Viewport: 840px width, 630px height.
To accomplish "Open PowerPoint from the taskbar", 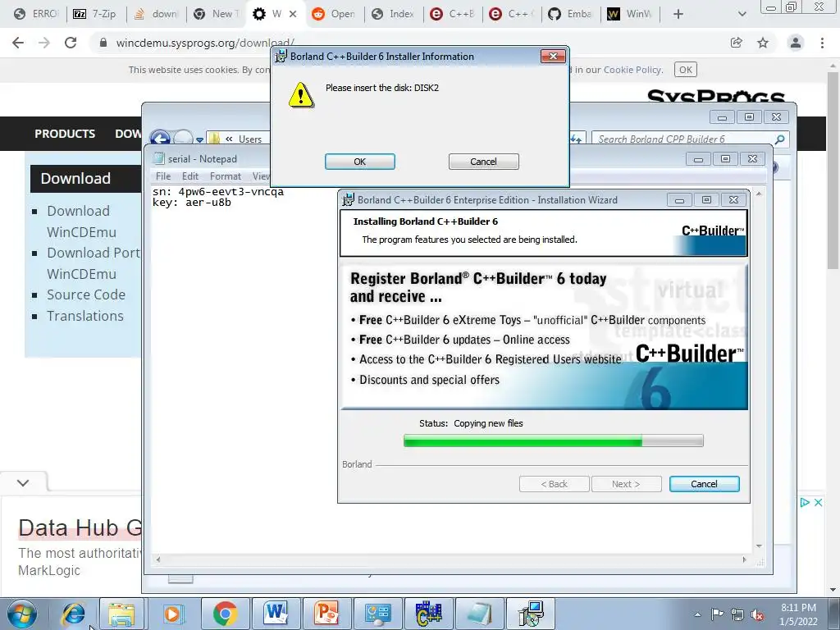I will point(326,614).
